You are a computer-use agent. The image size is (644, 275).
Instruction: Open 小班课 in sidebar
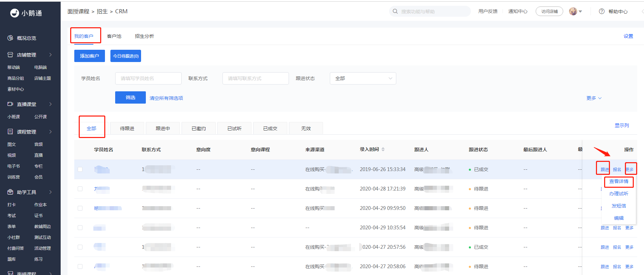(x=14, y=117)
